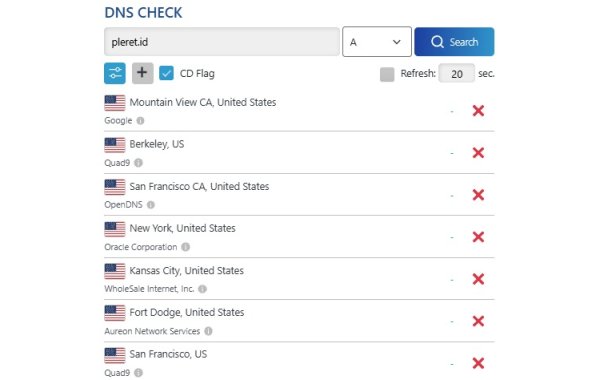Click the plus add-server button
Viewport: 600px width, 380px height.
[x=142, y=73]
